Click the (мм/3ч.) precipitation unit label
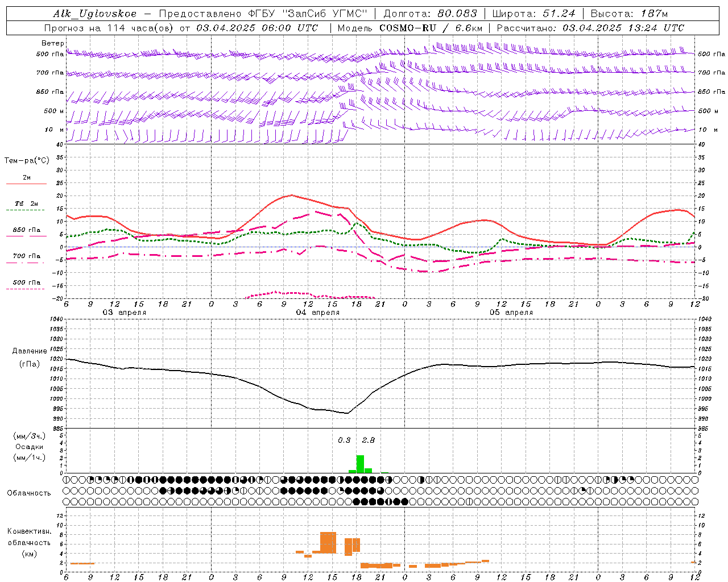This screenshot has width=728, height=582. click(x=30, y=436)
